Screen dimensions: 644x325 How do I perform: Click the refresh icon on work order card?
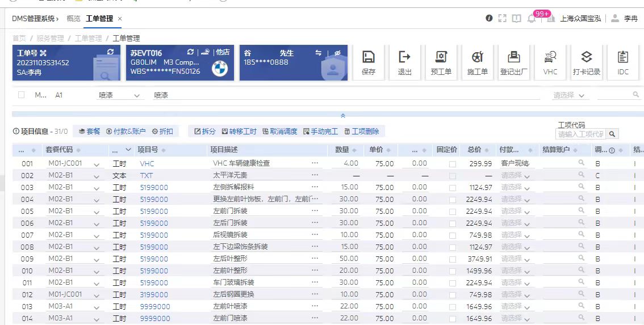(111, 52)
